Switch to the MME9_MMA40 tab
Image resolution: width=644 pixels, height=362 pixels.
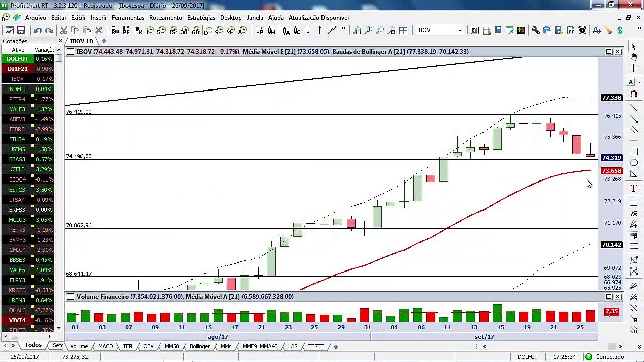coord(260,346)
